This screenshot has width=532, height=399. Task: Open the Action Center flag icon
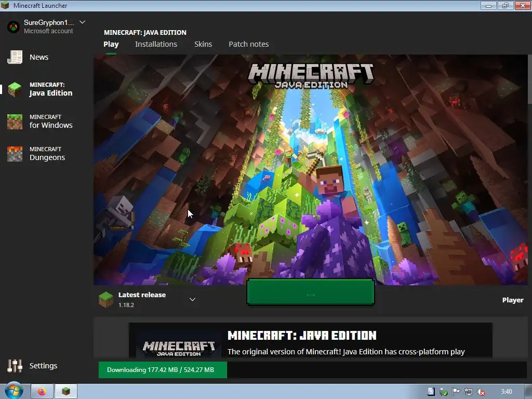pyautogui.click(x=456, y=392)
